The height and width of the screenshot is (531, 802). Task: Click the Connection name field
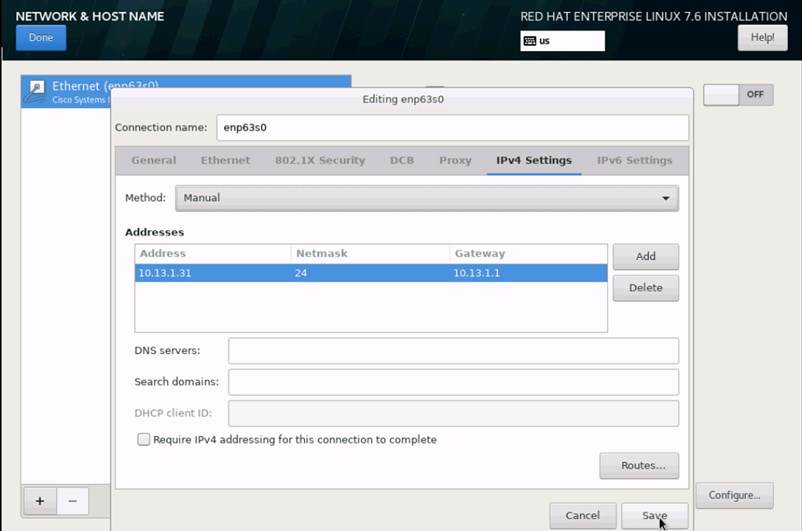coord(453,127)
